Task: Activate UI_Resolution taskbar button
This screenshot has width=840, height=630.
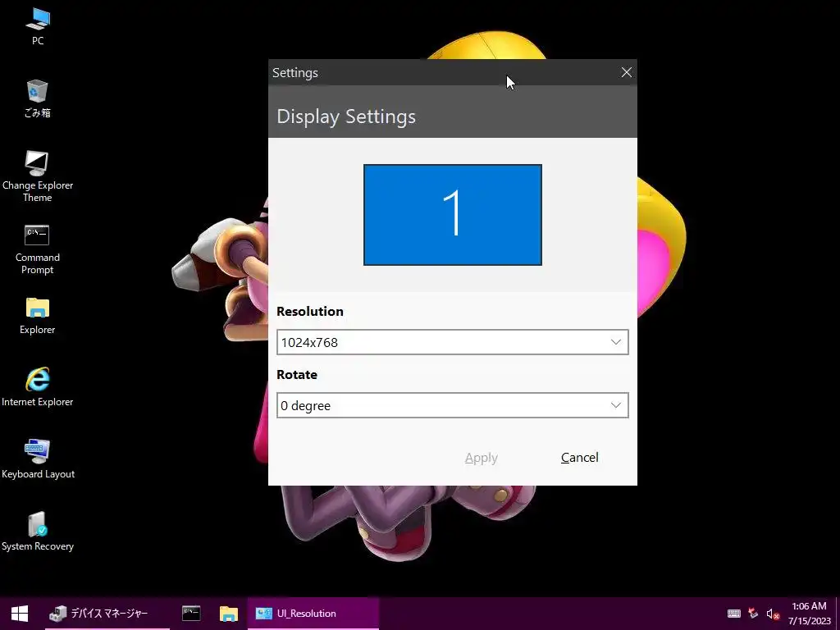Action: click(x=313, y=614)
